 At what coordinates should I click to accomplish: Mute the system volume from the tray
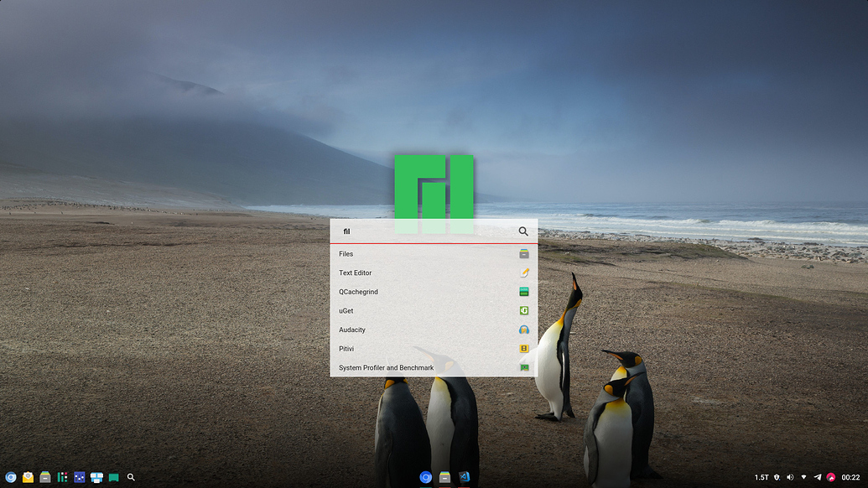(x=789, y=476)
